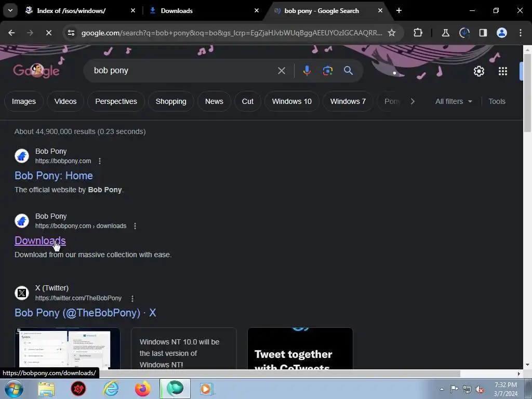The height and width of the screenshot is (399, 532).
Task: Open the Tweet together with CoTweets card
Action: [300, 349]
